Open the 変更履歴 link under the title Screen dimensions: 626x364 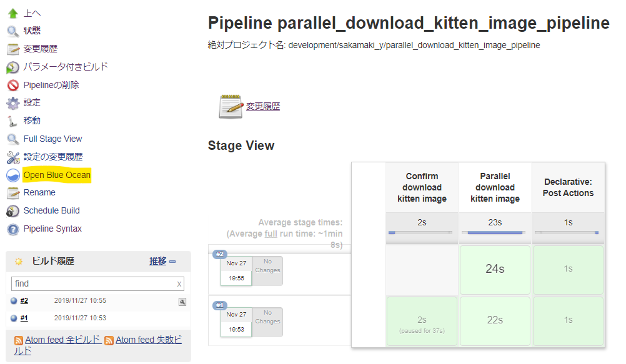click(x=263, y=107)
